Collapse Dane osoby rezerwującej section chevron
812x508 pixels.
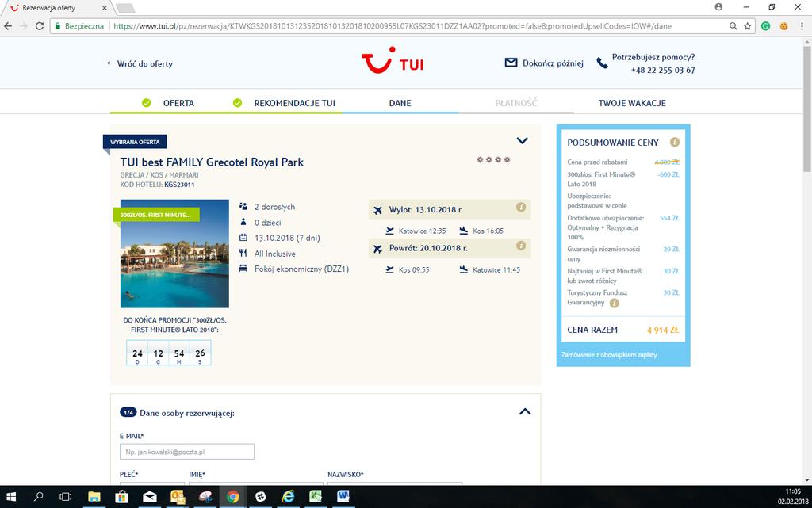pos(525,412)
